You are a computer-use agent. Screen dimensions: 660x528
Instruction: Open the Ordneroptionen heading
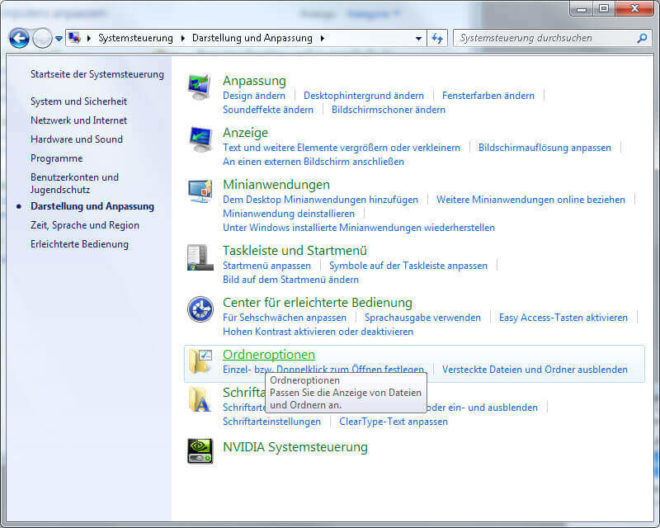tap(269, 355)
